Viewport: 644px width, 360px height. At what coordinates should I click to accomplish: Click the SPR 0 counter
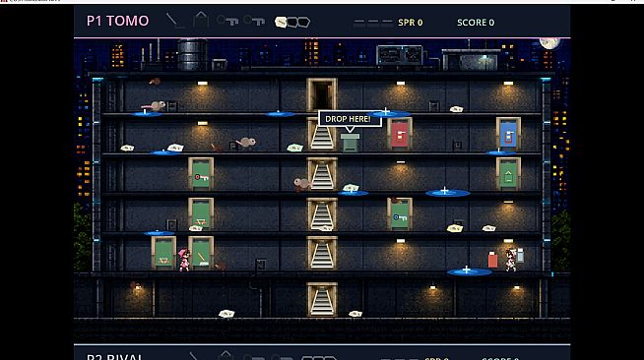click(411, 23)
